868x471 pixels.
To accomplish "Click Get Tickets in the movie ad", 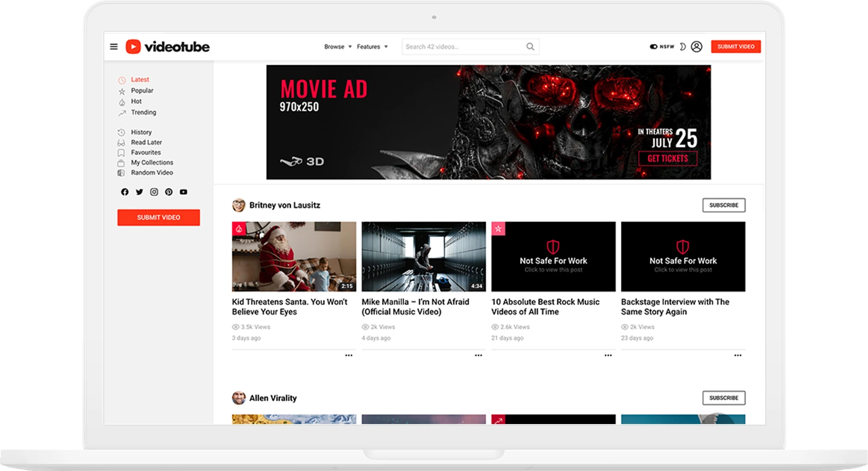I will [668, 159].
